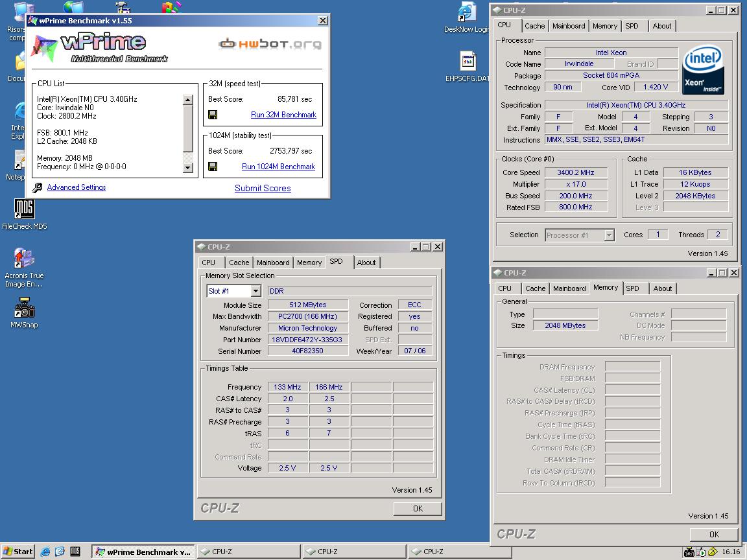Switch to SPD tab in top CPU-Z window
The height and width of the screenshot is (560, 747).
coord(632,26)
